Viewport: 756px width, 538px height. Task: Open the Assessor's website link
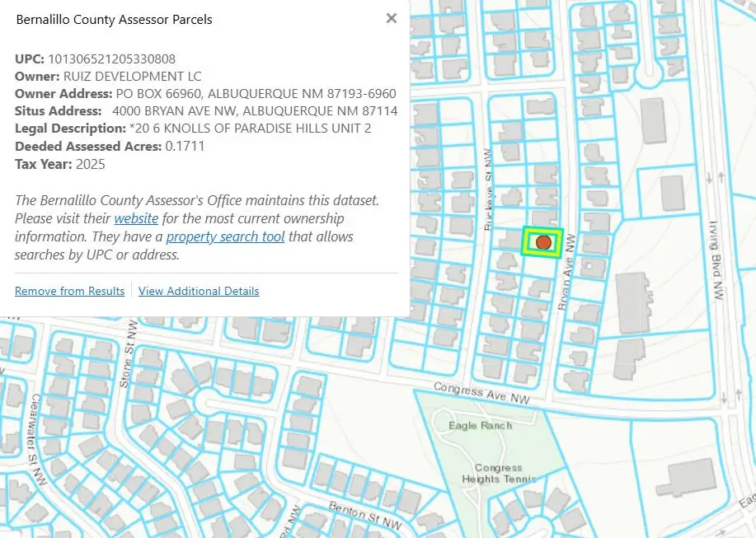point(136,218)
